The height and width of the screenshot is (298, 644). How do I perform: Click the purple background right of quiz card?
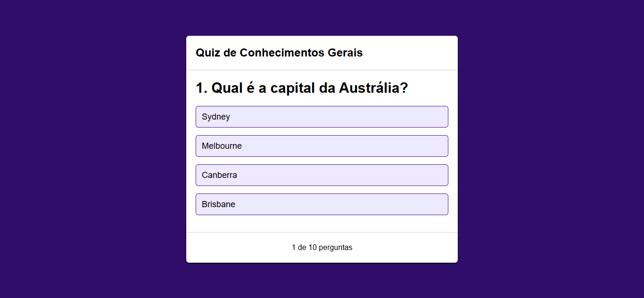551,149
